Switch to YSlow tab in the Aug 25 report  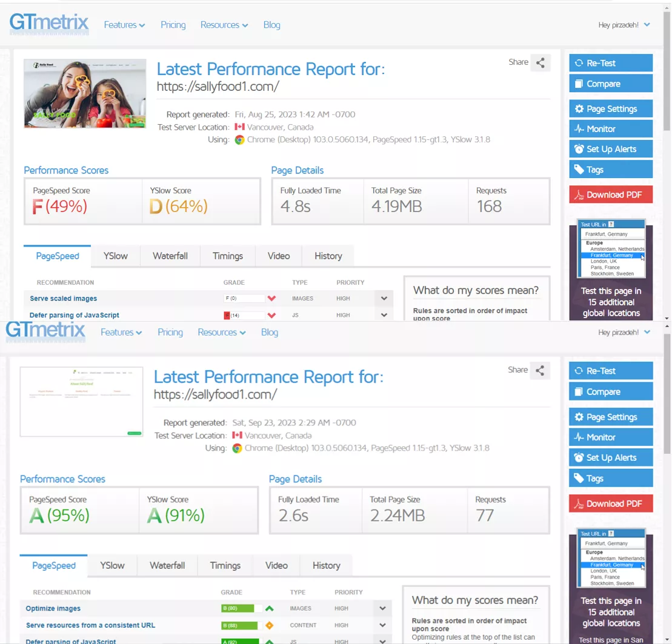115,256
